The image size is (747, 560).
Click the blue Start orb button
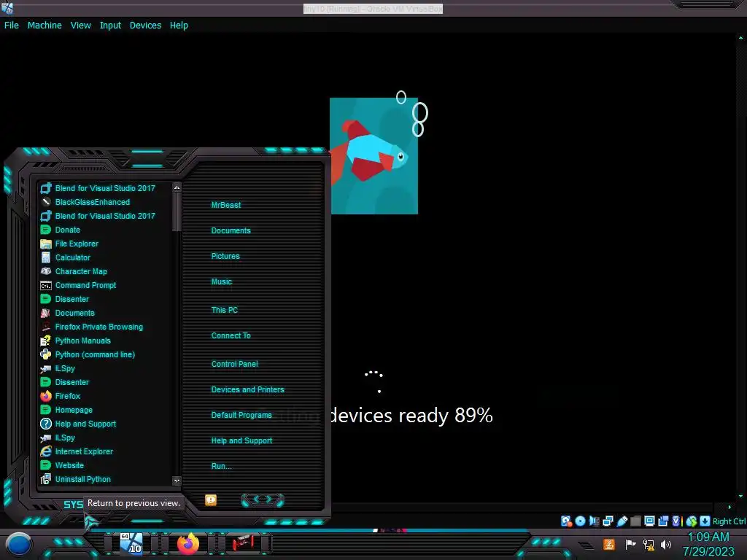(x=19, y=544)
